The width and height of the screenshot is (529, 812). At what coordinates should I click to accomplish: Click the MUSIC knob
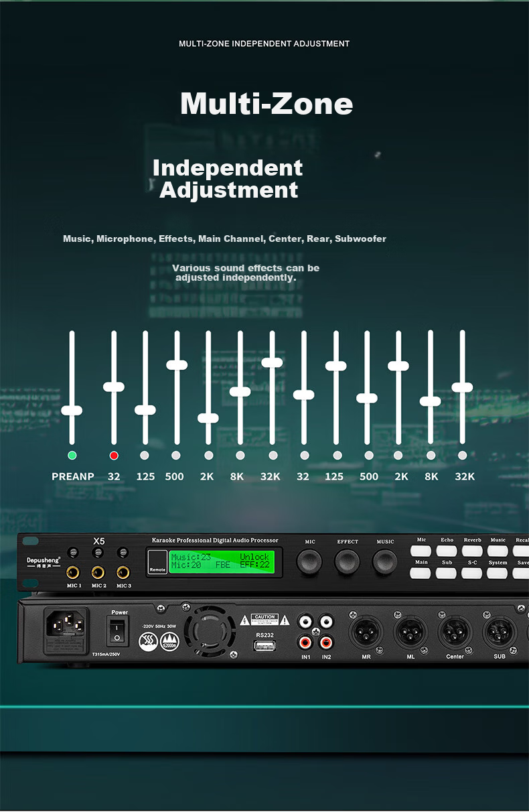(x=385, y=561)
